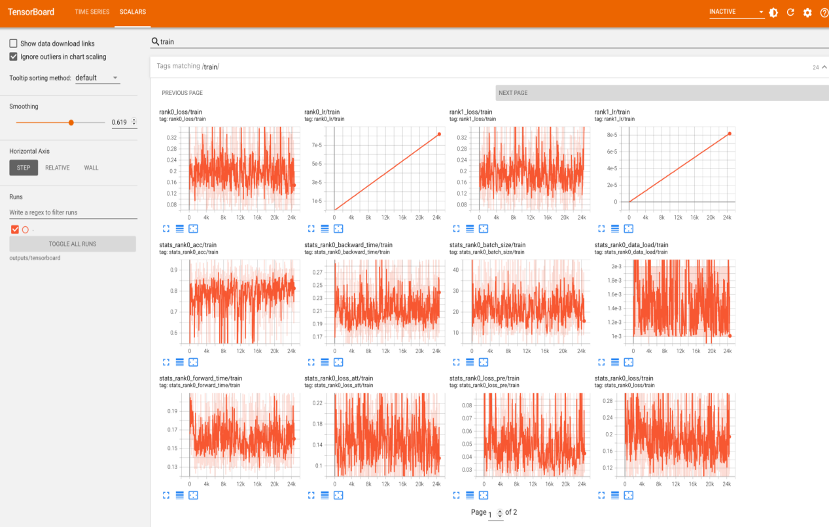Select RELATIVE horizontal axis mode
The image size is (830, 528).
click(57, 168)
